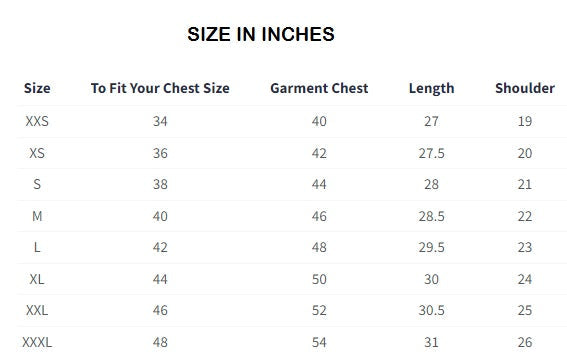Click the XL size label
This screenshot has width=567, height=363.
coord(37,279)
